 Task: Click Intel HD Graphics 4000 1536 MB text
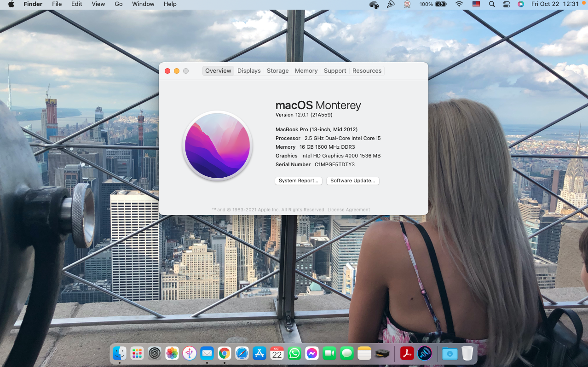341,156
